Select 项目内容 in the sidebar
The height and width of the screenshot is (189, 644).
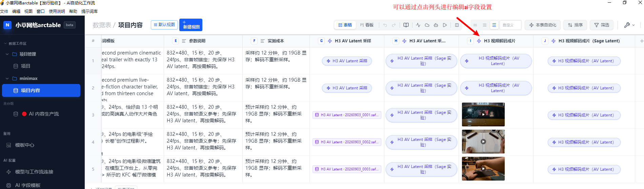(41, 90)
